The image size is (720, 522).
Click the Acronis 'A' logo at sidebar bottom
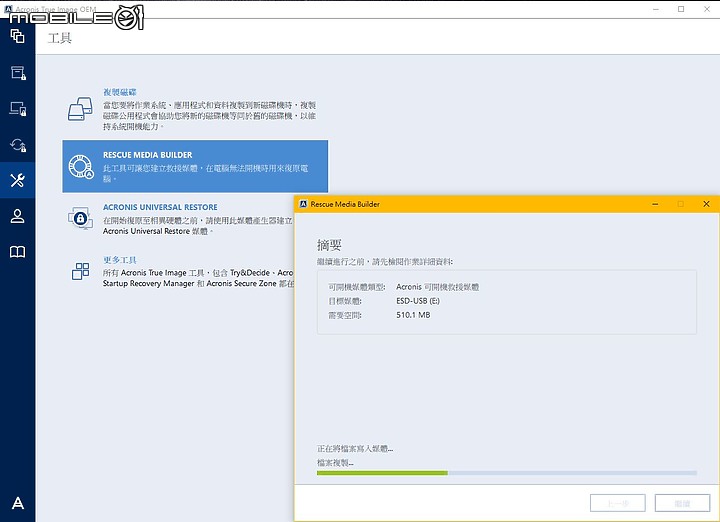click(17, 503)
